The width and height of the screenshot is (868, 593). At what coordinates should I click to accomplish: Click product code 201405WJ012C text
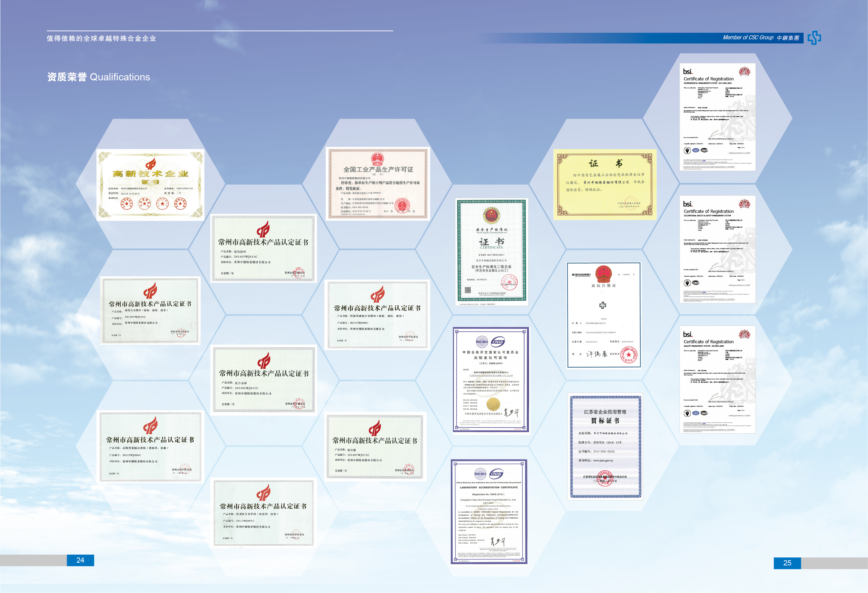pos(358,455)
